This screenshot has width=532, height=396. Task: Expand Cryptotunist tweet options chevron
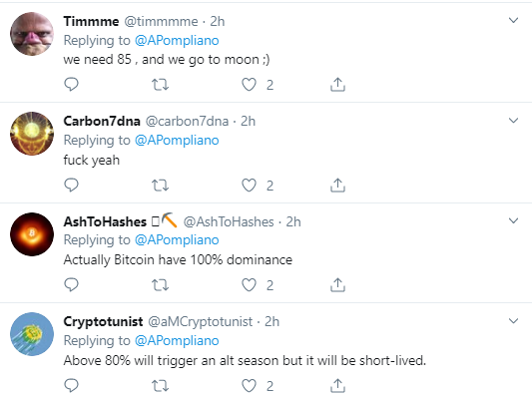click(x=514, y=321)
